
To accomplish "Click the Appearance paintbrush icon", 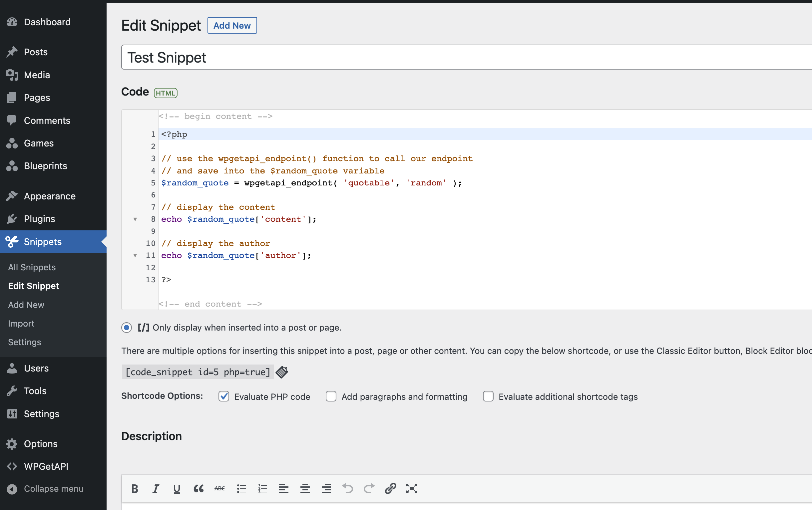I will pos(12,196).
